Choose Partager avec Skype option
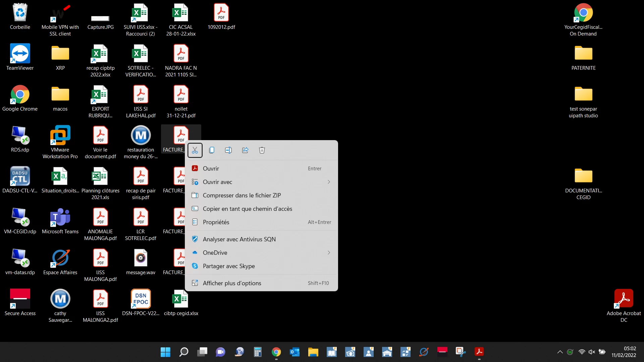The height and width of the screenshot is (362, 644). (x=229, y=266)
